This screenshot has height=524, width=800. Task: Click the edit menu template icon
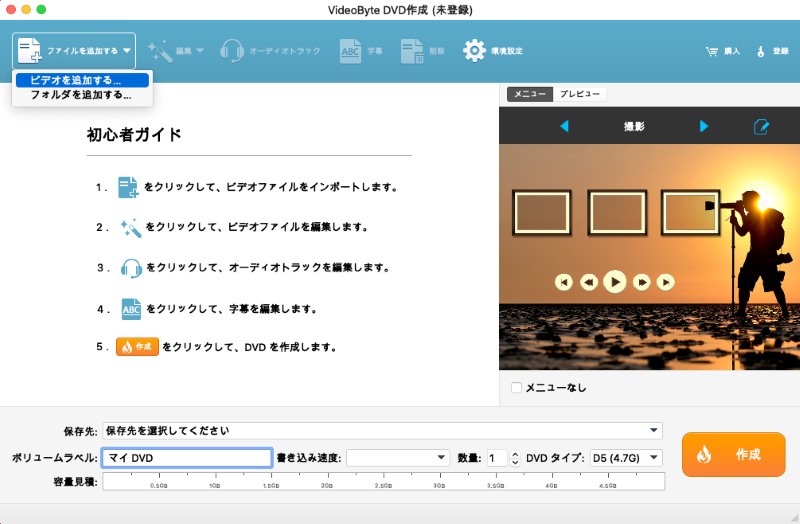pos(761,127)
